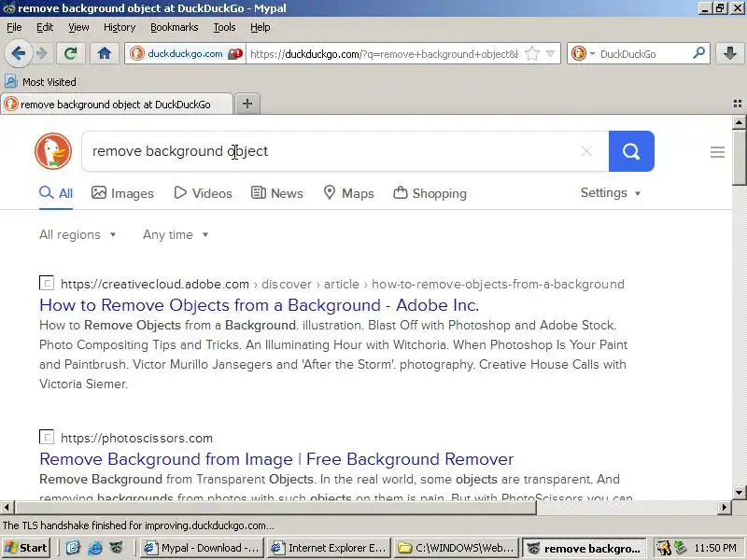The image size is (747, 560).
Task: Open the Most Visited bookmarks folder
Action: (40, 82)
